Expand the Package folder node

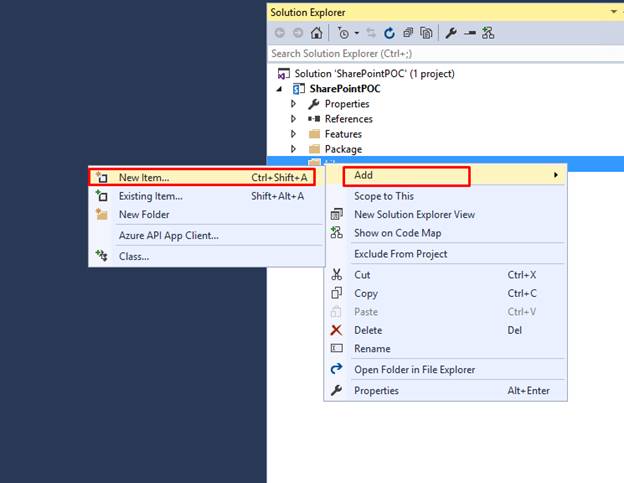pyautogui.click(x=294, y=149)
